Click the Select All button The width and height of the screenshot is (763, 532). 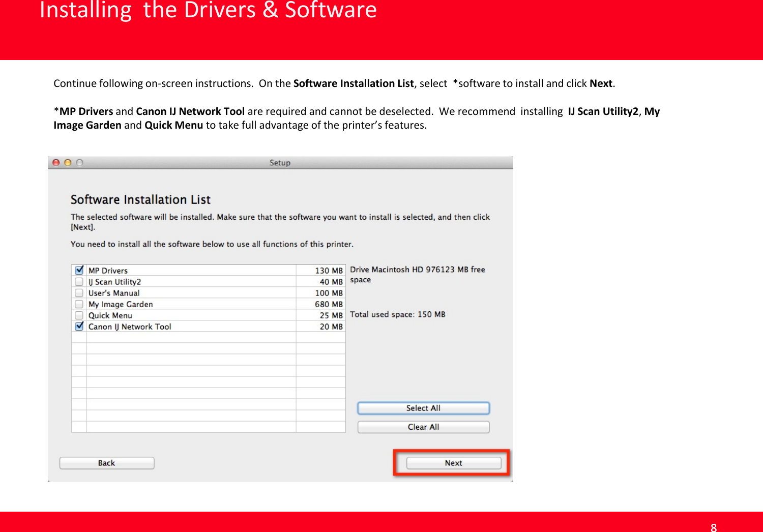tap(423, 408)
